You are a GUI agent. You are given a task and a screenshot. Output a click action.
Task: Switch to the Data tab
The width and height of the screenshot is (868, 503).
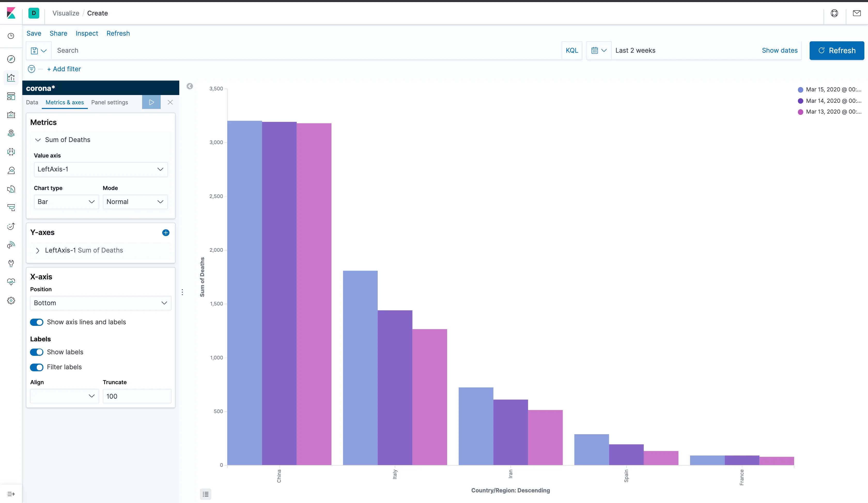click(32, 102)
